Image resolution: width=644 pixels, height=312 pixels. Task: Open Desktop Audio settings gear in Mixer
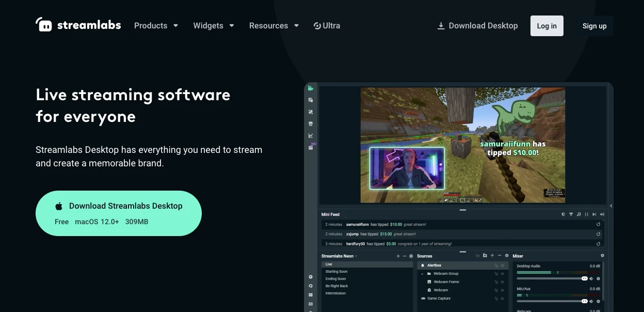(x=599, y=278)
